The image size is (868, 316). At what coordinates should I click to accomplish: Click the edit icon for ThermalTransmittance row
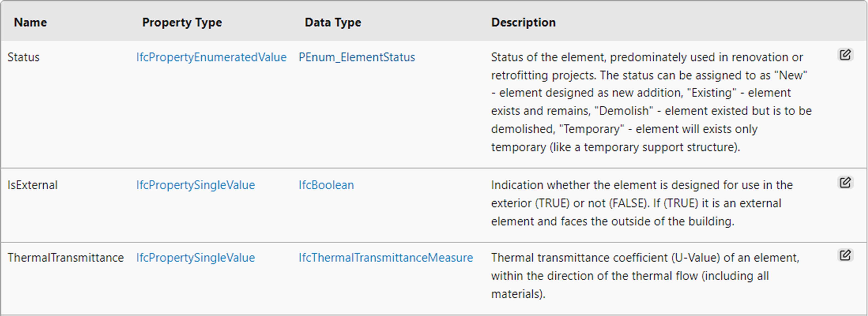(845, 255)
